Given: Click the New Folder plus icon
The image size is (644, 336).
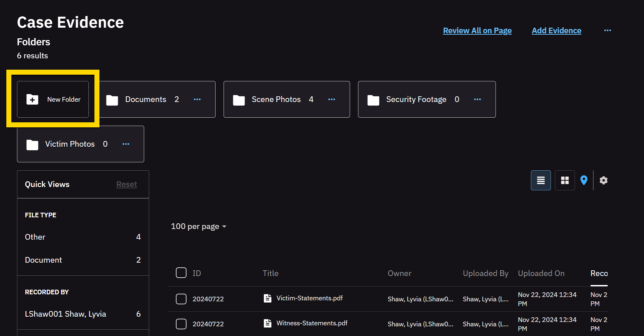Looking at the screenshot, I should [x=32, y=99].
